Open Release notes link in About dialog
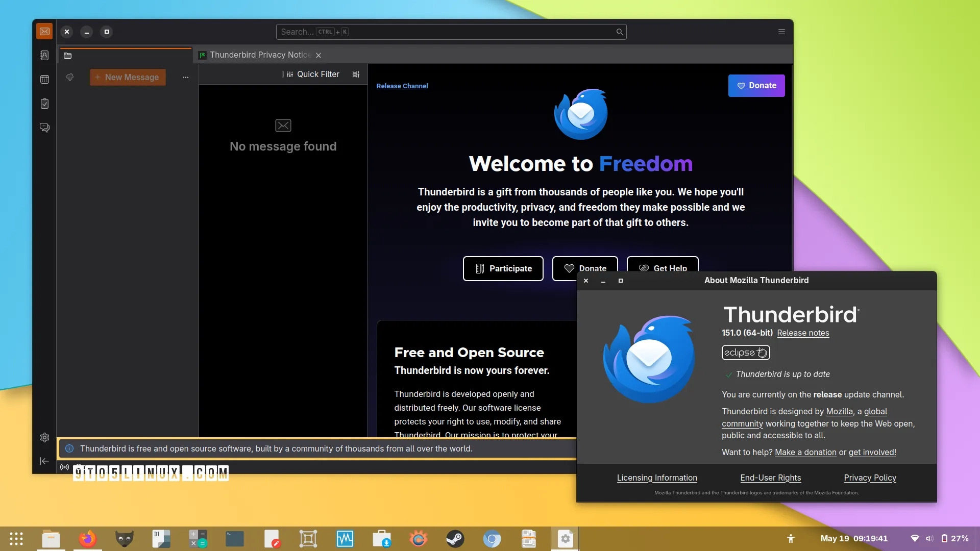The image size is (980, 551). [803, 333]
